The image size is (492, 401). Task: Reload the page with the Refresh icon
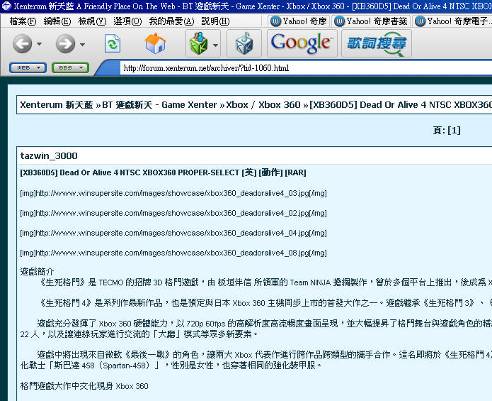pyautogui.click(x=113, y=44)
